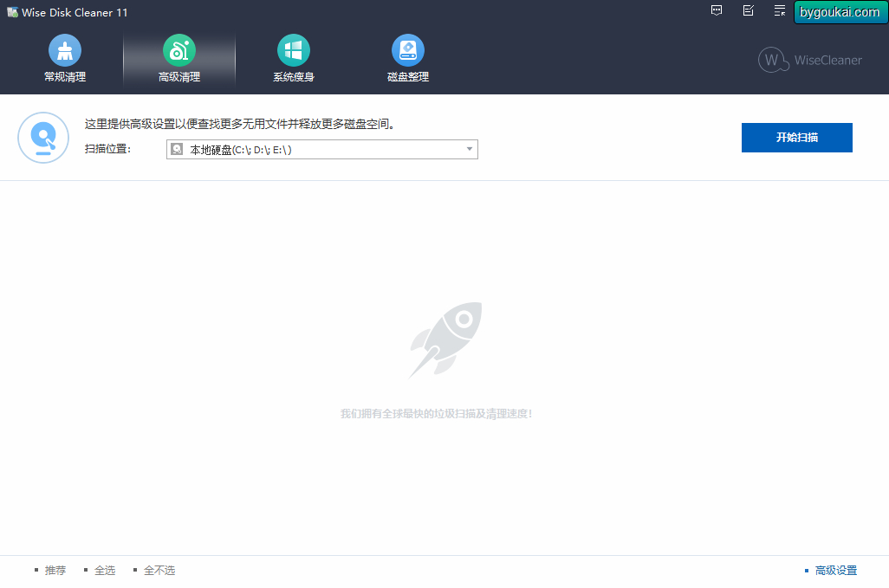The height and width of the screenshot is (588, 889).
Task: Click the WiseCleaner logo
Action: point(809,60)
